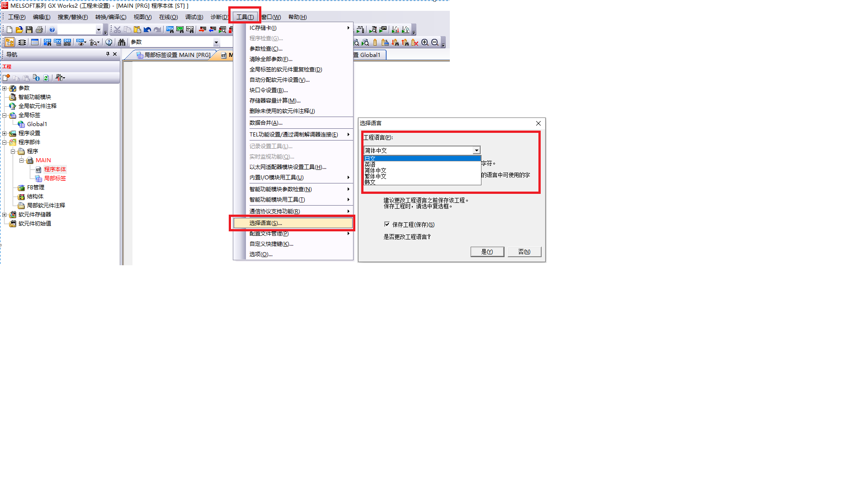Click the Open project folder icon
Viewport: 868px width, 488px height.
pos(19,30)
